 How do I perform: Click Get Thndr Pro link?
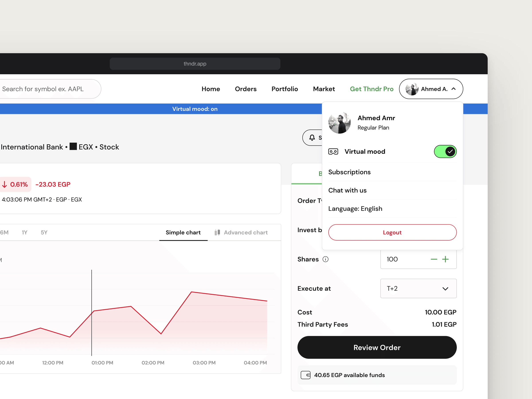(x=371, y=89)
